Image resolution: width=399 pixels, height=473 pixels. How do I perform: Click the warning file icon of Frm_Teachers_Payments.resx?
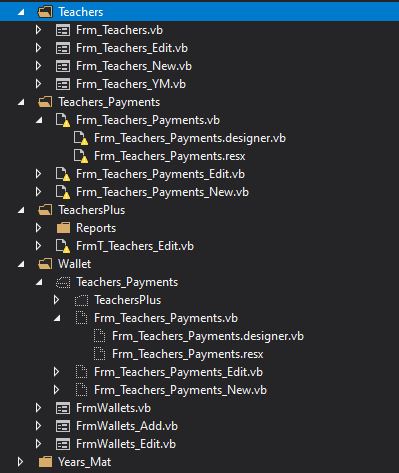[81, 156]
